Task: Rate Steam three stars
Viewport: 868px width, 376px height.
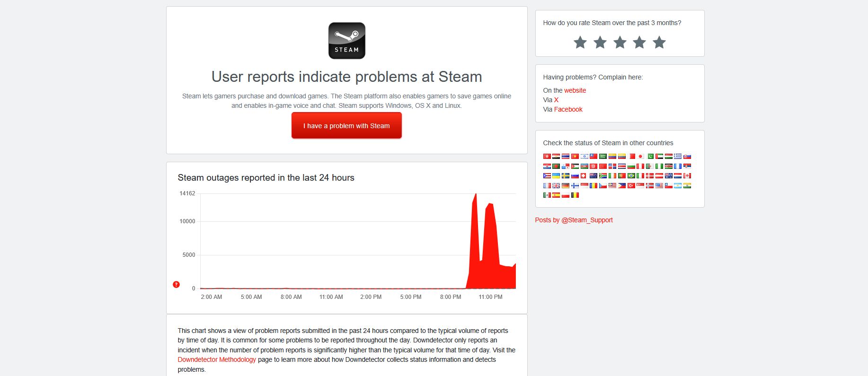Action: click(620, 43)
